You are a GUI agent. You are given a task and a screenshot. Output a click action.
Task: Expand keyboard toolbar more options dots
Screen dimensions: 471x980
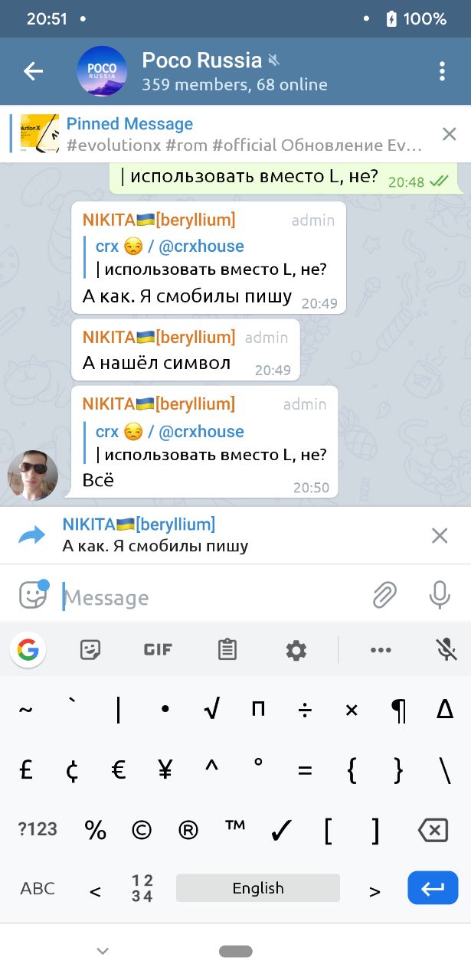(381, 650)
